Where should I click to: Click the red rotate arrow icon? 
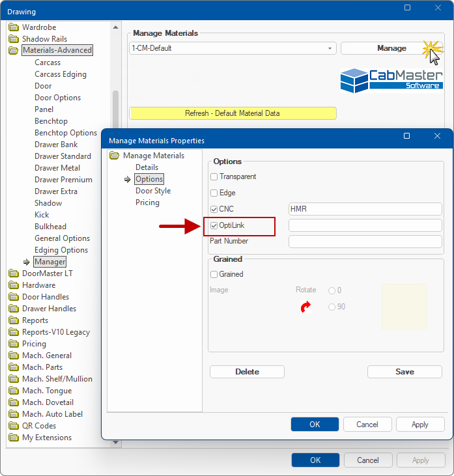[x=305, y=307]
